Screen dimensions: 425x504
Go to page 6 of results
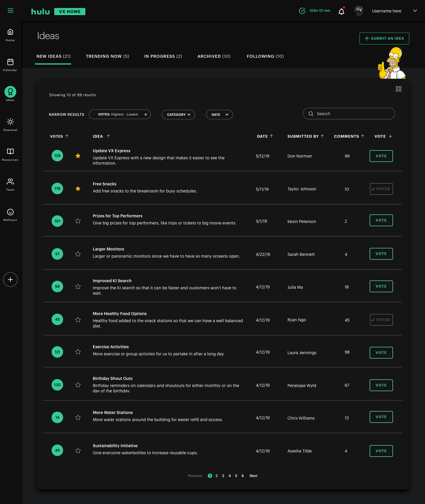242,476
